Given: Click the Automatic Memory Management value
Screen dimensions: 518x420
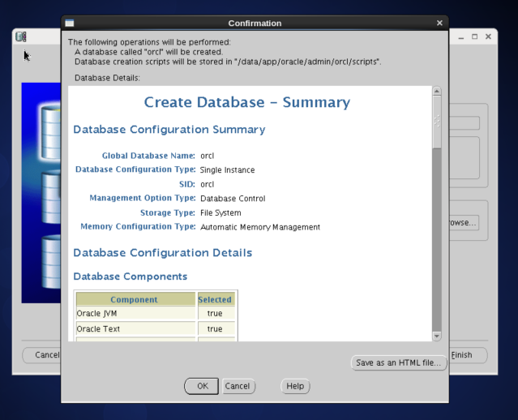Looking at the screenshot, I should tap(260, 227).
